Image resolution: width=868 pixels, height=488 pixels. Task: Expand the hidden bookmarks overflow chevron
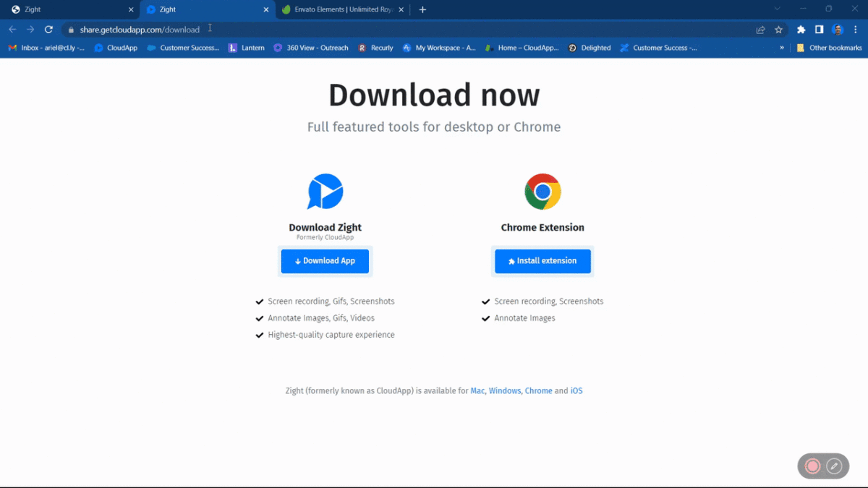[782, 48]
